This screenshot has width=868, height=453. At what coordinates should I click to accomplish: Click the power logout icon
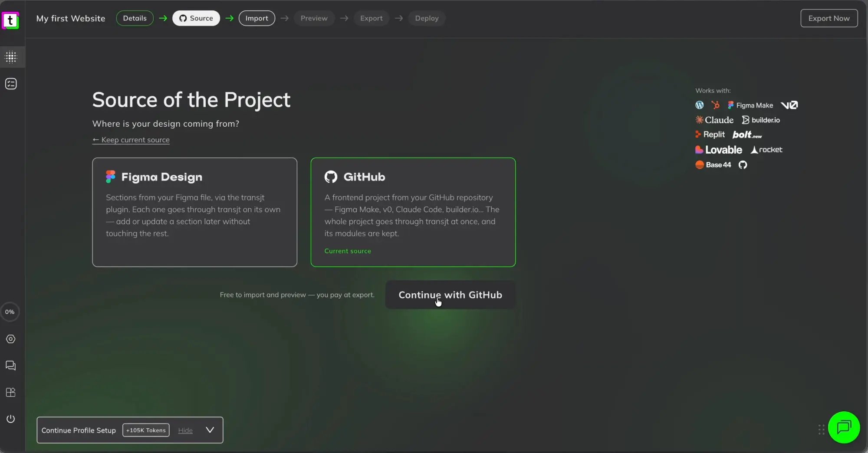tap(11, 419)
